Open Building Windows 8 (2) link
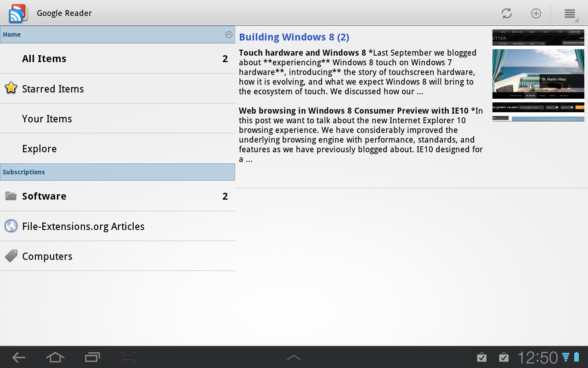 pyautogui.click(x=294, y=37)
